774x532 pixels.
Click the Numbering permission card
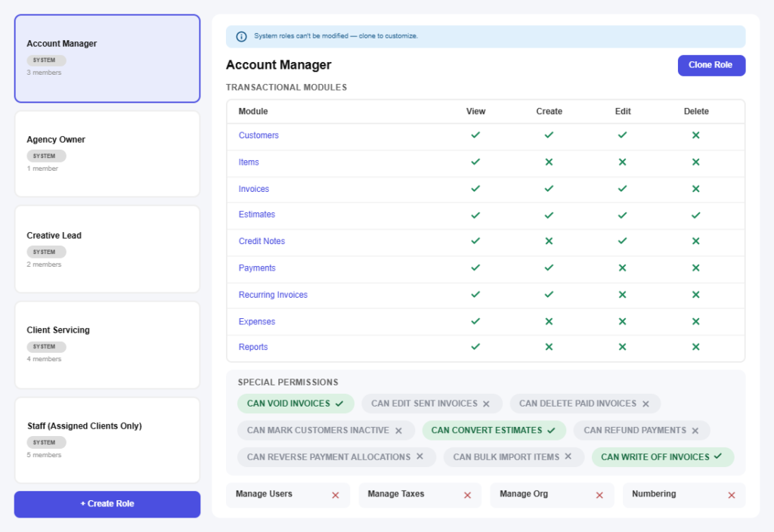tap(684, 495)
